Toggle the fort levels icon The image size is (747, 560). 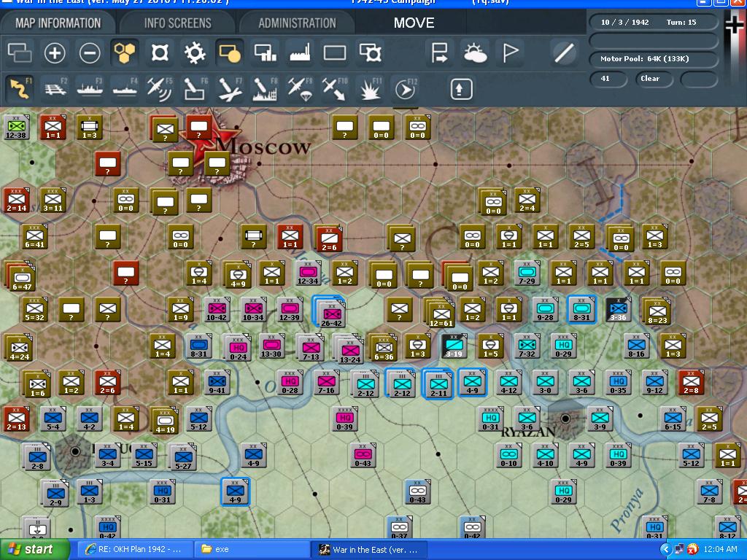pos(160,52)
